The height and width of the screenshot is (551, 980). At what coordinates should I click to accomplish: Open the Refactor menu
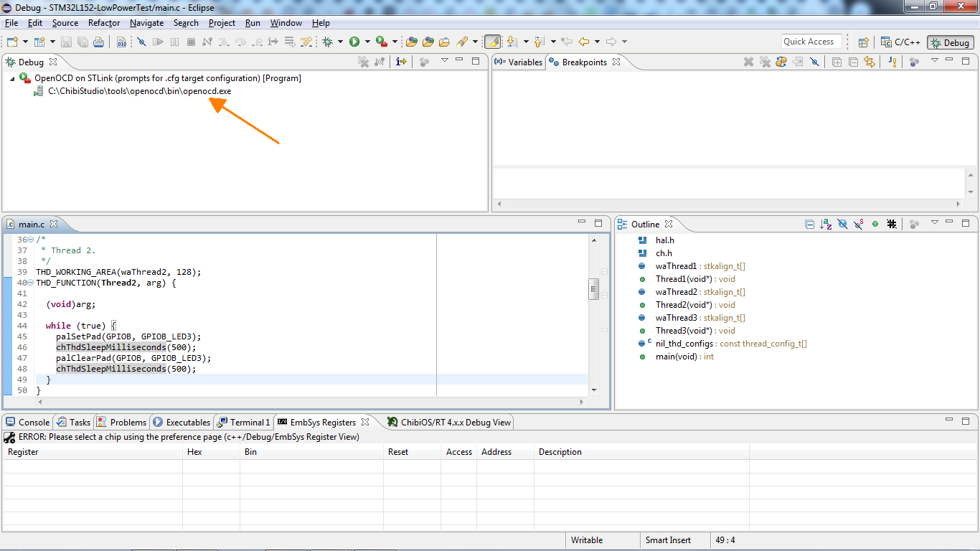[x=104, y=23]
